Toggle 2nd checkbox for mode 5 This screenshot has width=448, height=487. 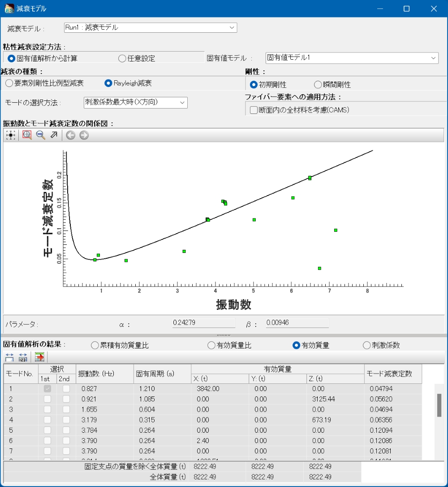pyautogui.click(x=66, y=430)
